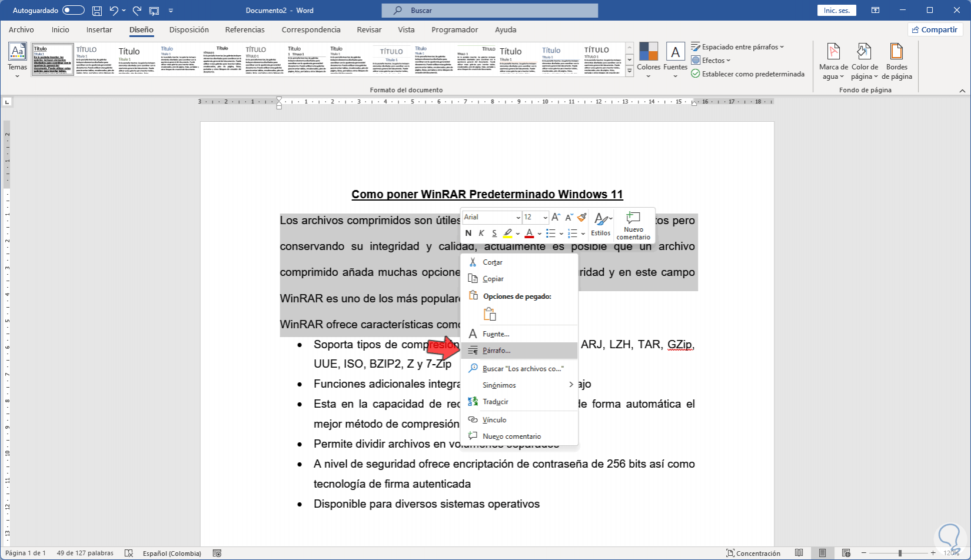
Task: Open Bordes de página page borders
Action: (897, 61)
